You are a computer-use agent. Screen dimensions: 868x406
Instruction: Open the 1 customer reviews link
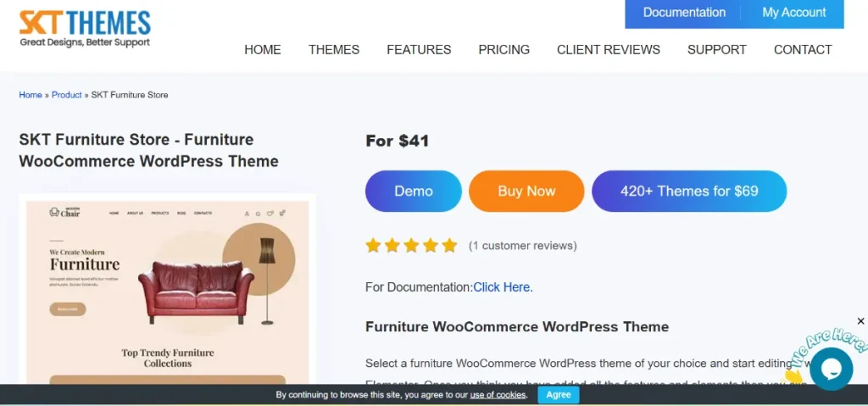[522, 245]
